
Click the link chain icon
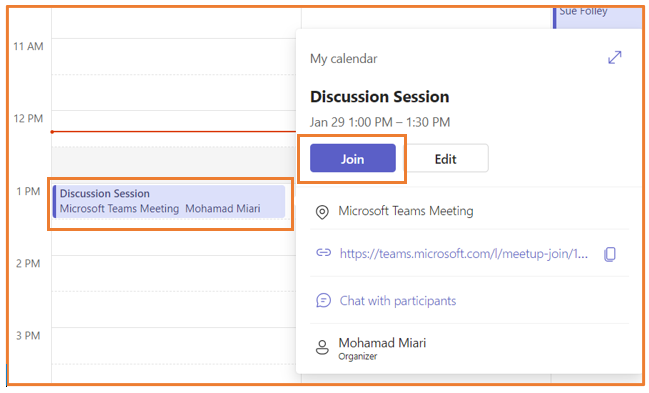323,253
